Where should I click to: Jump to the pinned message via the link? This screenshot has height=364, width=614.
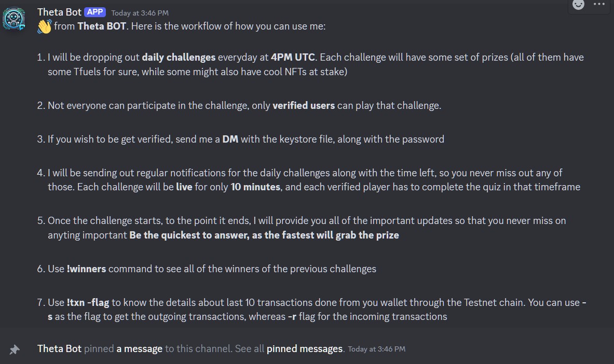pos(139,348)
